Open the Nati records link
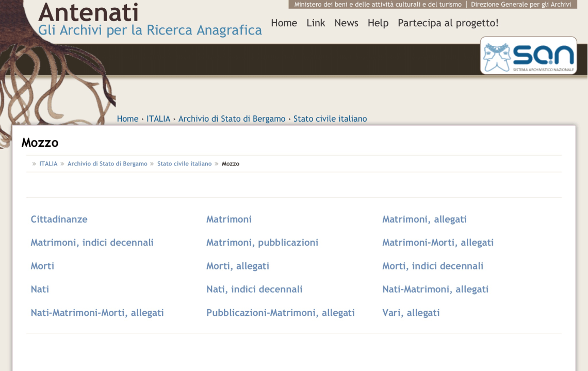588x371 pixels. [40, 290]
